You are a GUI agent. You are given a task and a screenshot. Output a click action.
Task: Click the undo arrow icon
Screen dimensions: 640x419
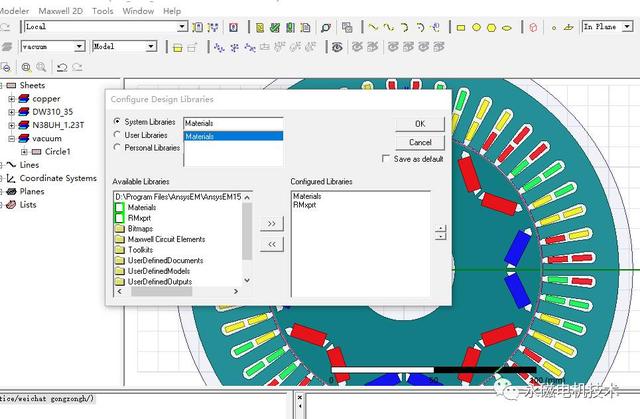(x=62, y=67)
